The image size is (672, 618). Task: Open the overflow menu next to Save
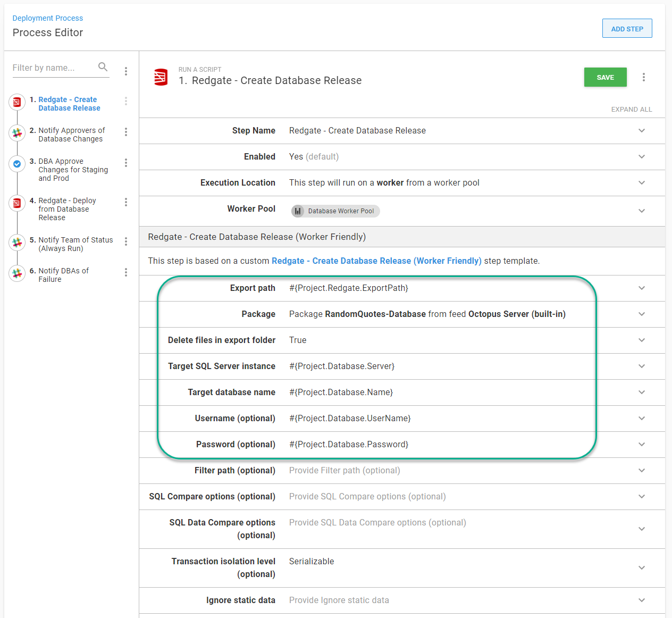point(644,77)
